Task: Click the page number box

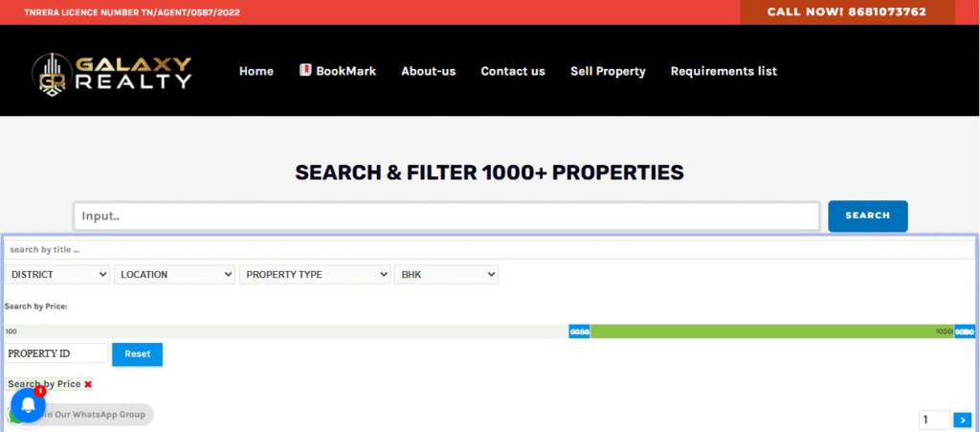Action: (934, 421)
